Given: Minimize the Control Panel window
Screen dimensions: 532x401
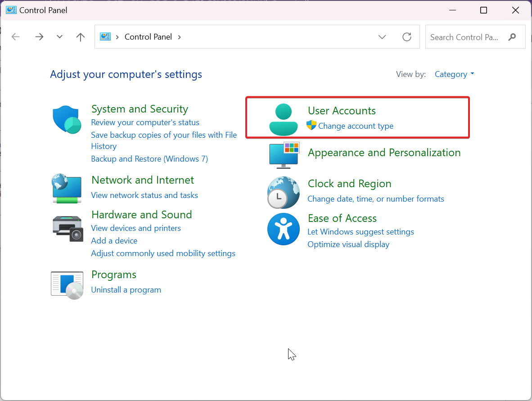Looking at the screenshot, I should pos(452,10).
